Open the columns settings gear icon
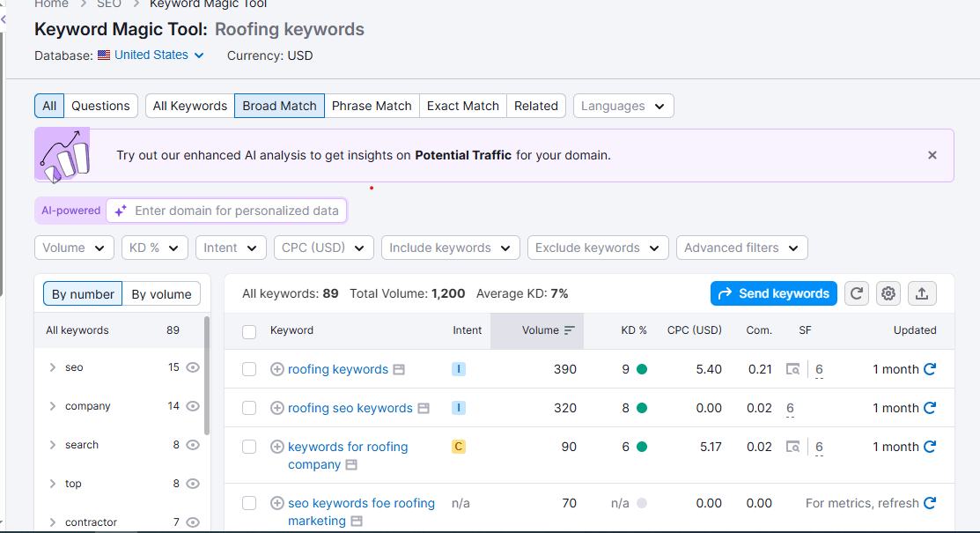Screen dimensions: 980x533 click(888, 293)
